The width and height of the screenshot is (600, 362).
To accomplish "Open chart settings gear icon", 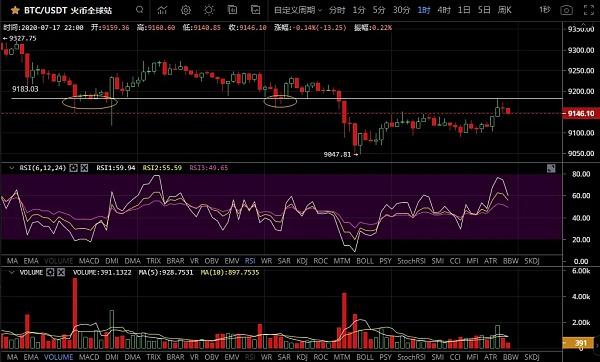I will point(186,10).
